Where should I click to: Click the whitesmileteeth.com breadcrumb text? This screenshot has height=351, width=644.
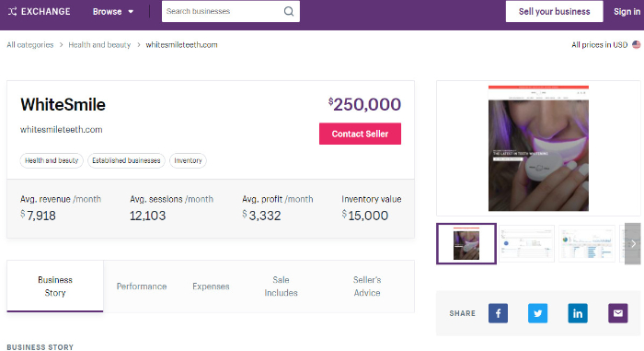coord(181,45)
